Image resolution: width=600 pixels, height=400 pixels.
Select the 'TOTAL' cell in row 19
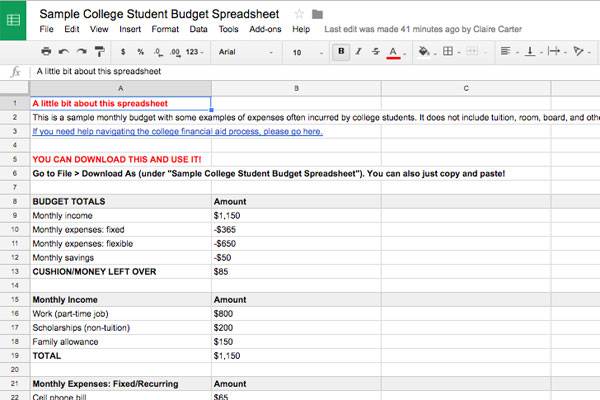(121, 356)
